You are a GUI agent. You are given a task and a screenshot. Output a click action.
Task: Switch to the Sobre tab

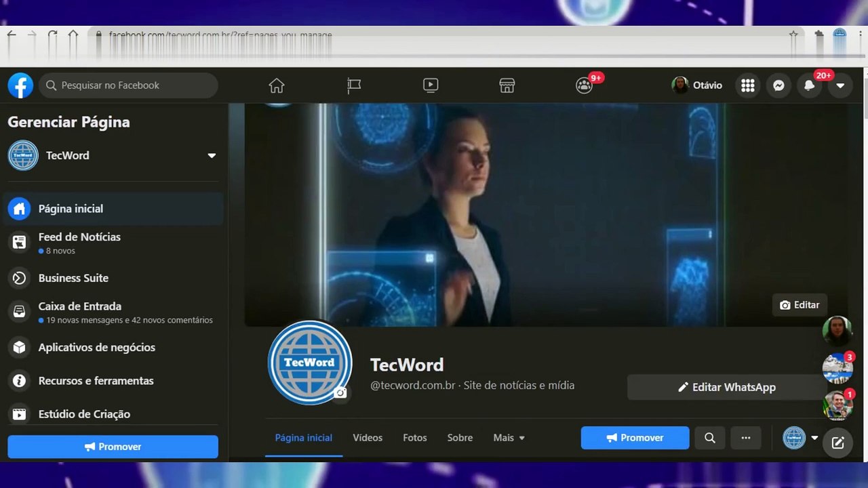tap(460, 438)
